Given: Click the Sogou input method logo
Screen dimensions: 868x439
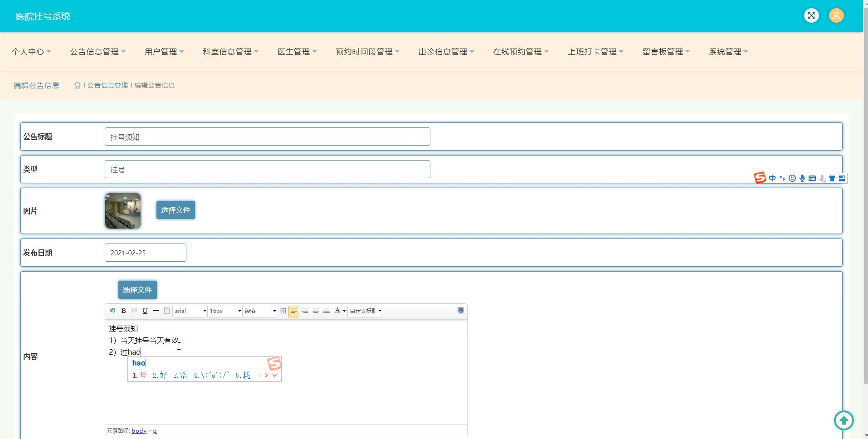Looking at the screenshot, I should (760, 178).
